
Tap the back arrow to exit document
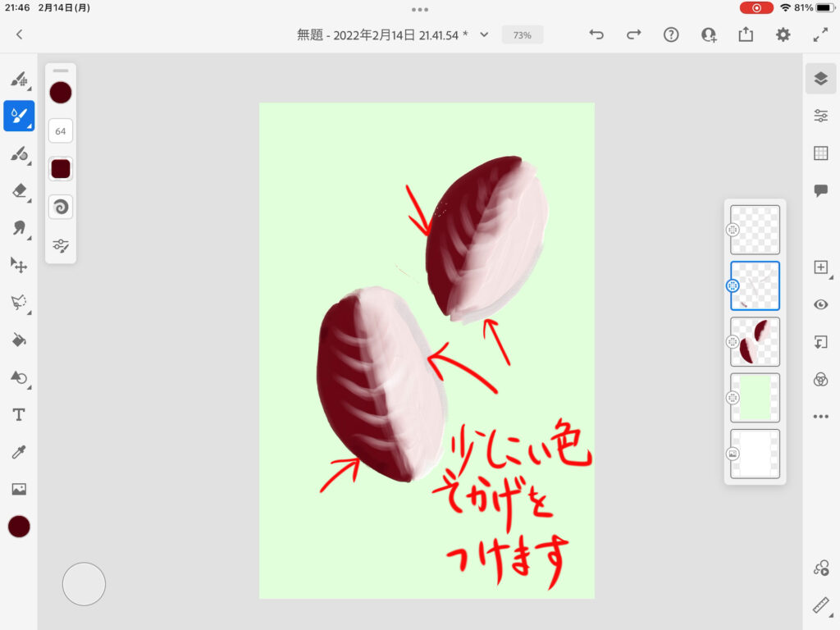pos(20,34)
